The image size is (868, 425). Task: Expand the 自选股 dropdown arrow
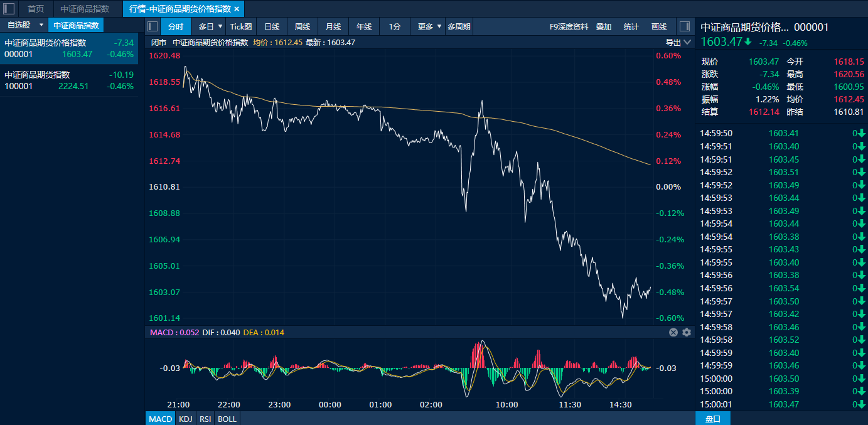pos(41,25)
